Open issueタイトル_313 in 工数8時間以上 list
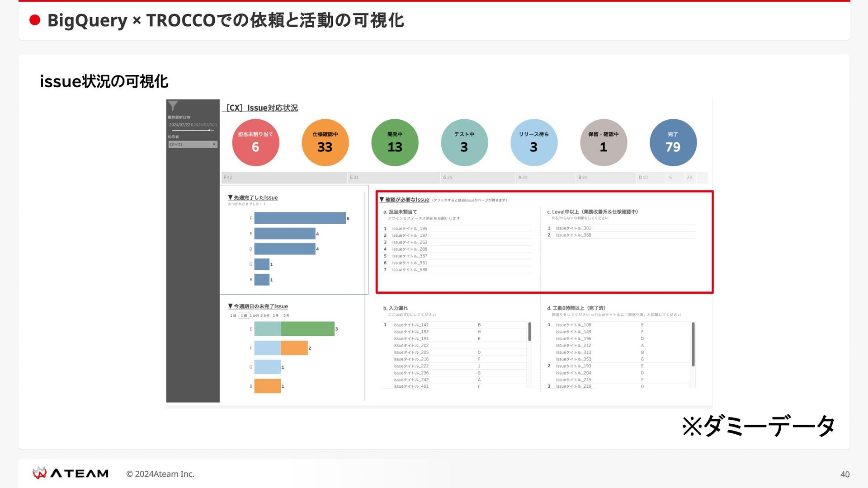868x488 pixels. (573, 352)
